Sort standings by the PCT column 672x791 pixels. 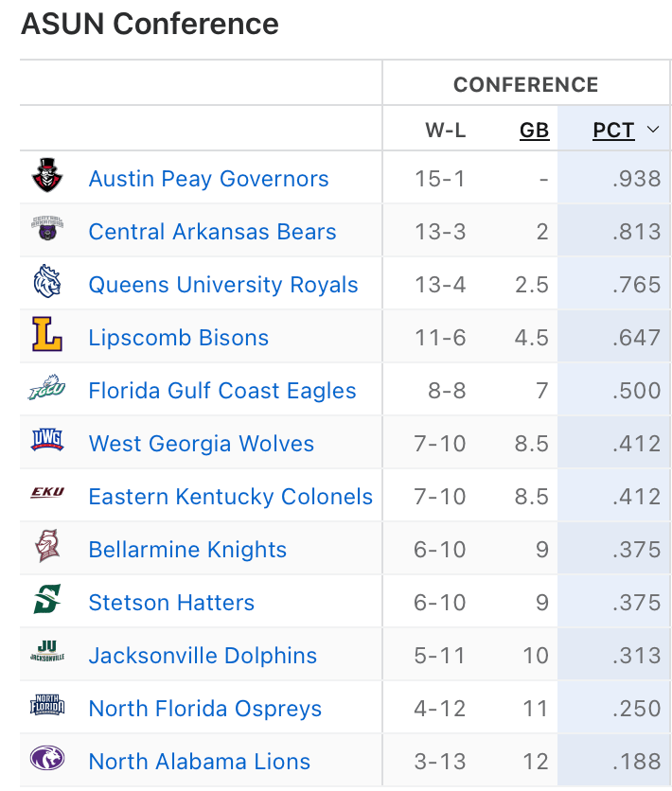(613, 131)
